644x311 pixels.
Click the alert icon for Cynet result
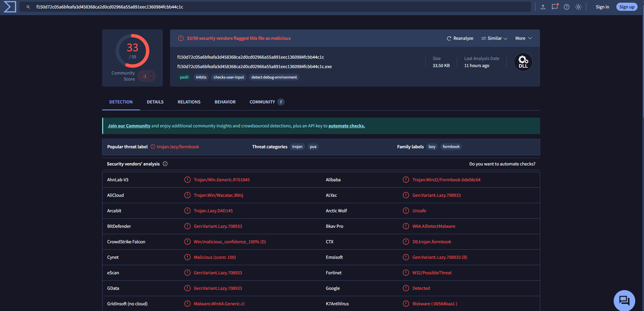tap(187, 257)
